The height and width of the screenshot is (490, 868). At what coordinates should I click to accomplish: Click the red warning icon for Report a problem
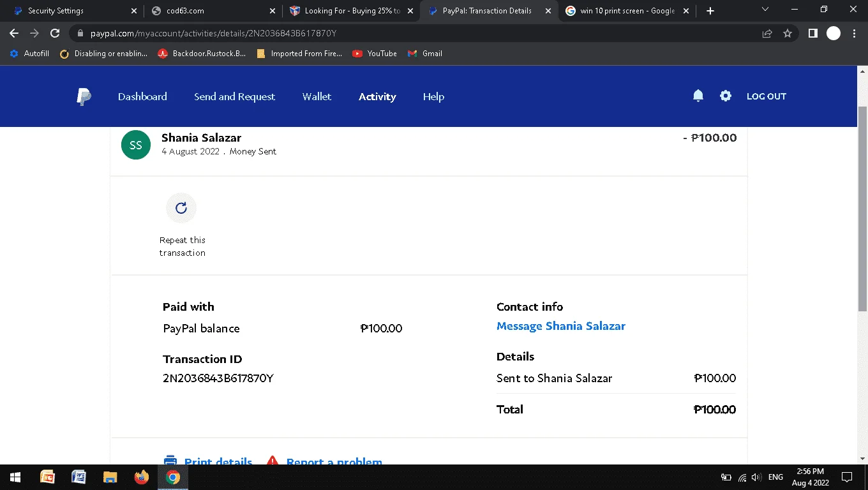[x=273, y=461]
